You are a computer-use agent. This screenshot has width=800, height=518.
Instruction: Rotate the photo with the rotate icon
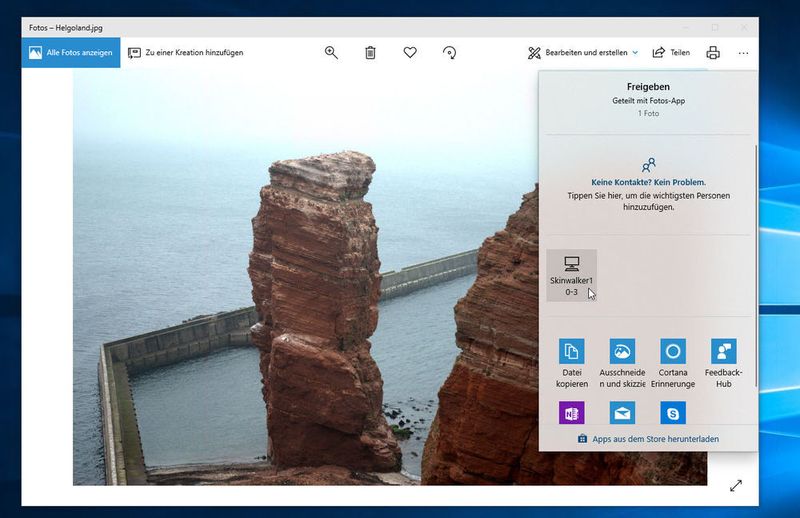(x=449, y=53)
